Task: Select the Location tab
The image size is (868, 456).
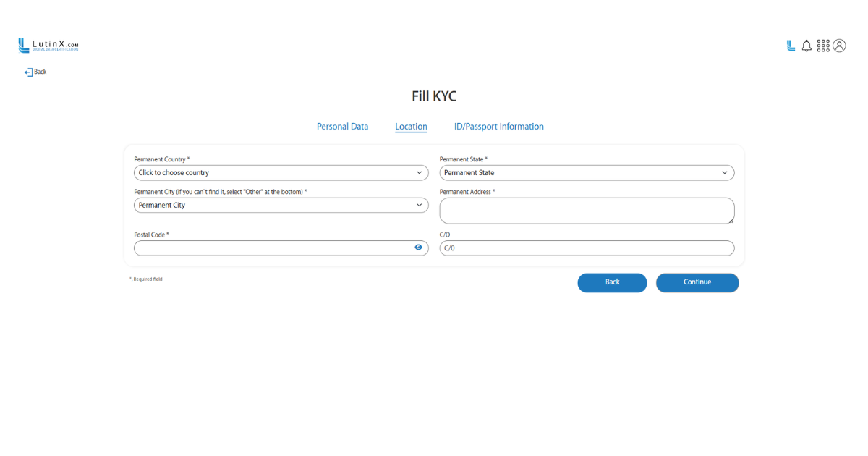Action: 411,127
